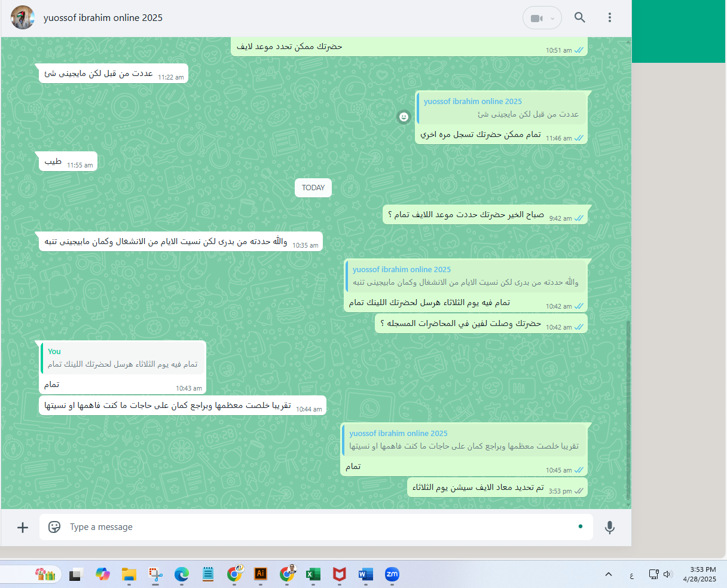Open Snipping Tool from the taskbar
This screenshot has width=727, height=588.
pyautogui.click(x=155, y=575)
